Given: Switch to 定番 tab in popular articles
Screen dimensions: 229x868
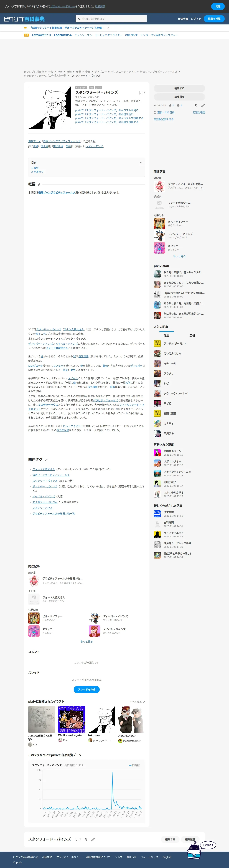Looking at the screenshot, I should (192, 336).
